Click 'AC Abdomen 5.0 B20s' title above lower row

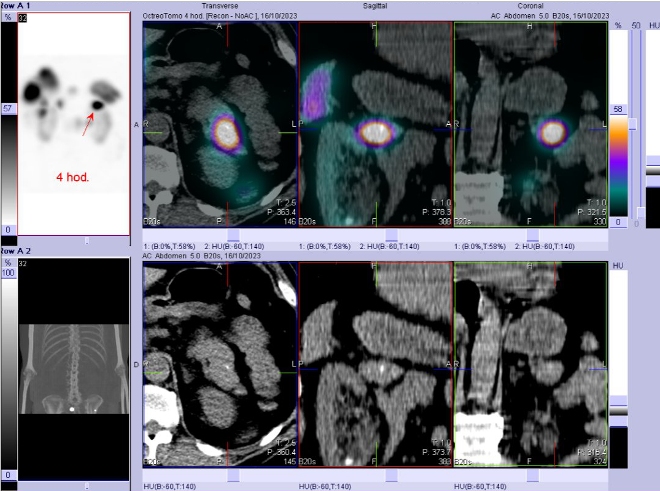point(181,256)
